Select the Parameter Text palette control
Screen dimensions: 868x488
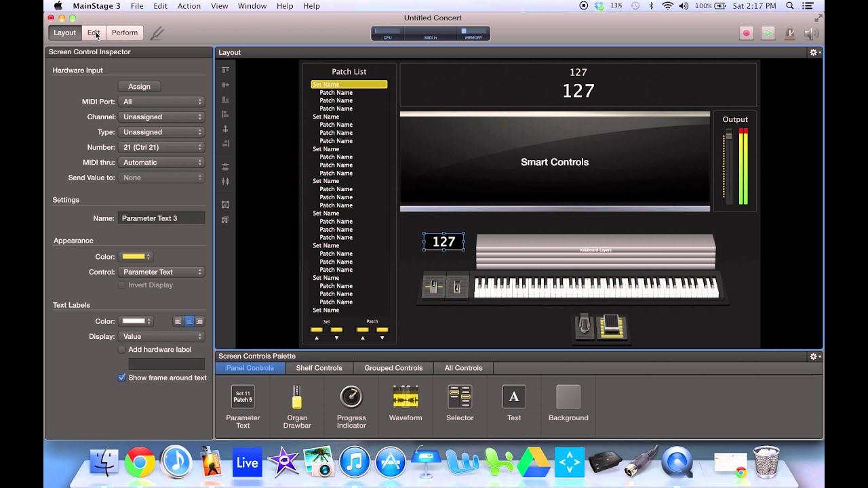point(243,406)
